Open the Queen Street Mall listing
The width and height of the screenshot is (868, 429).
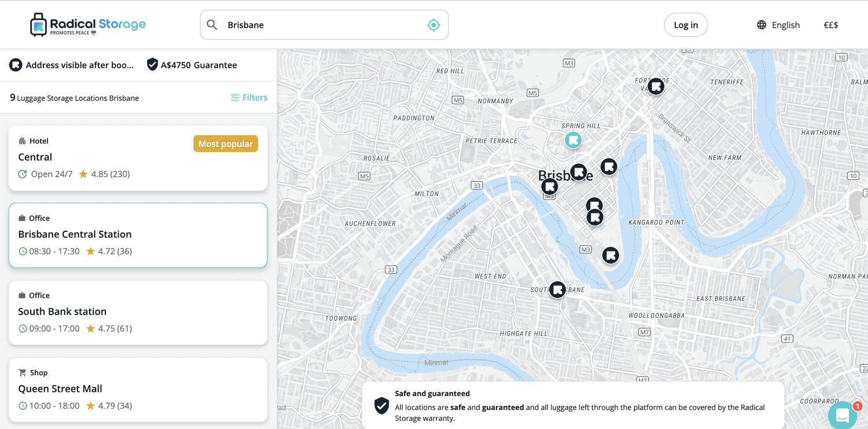point(138,390)
